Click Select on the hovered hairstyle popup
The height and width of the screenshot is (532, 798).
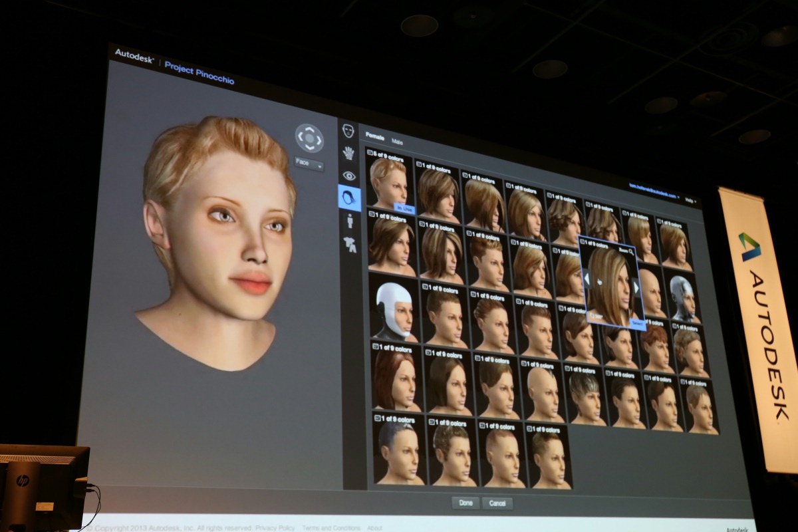coord(637,324)
